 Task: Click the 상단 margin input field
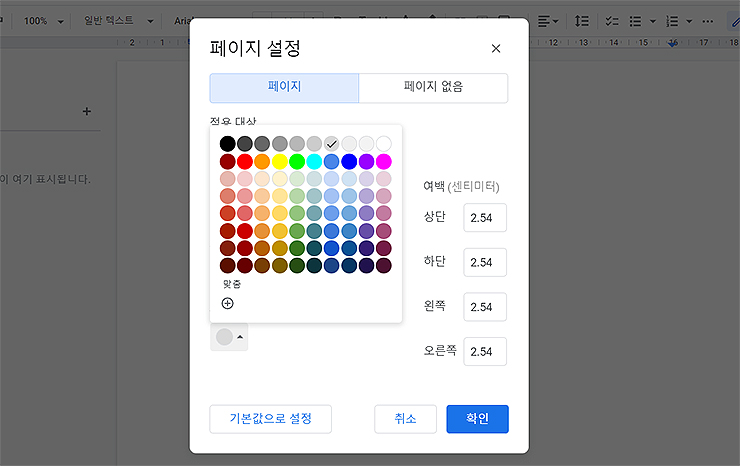coord(485,218)
